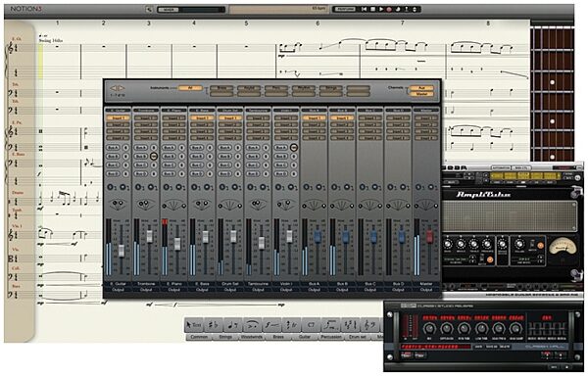Toggle Bus D send on E. Bass strip
Screen dimensions: 588x376
(x=197, y=173)
